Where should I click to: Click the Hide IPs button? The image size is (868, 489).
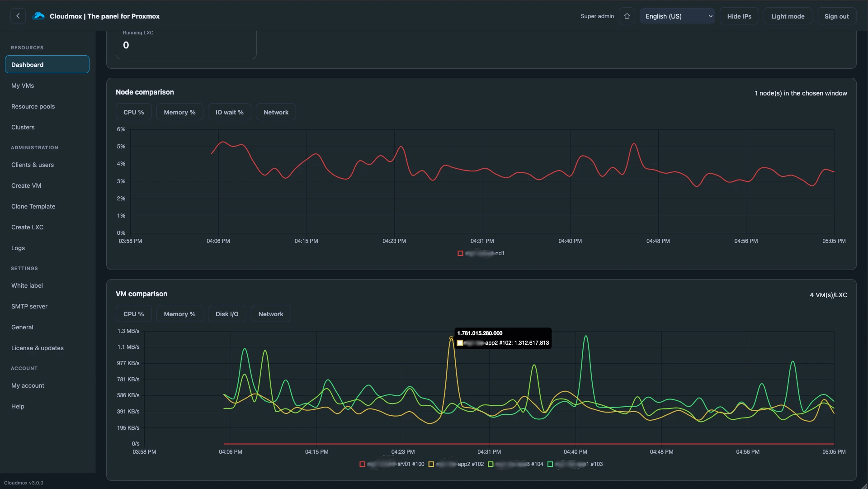739,16
